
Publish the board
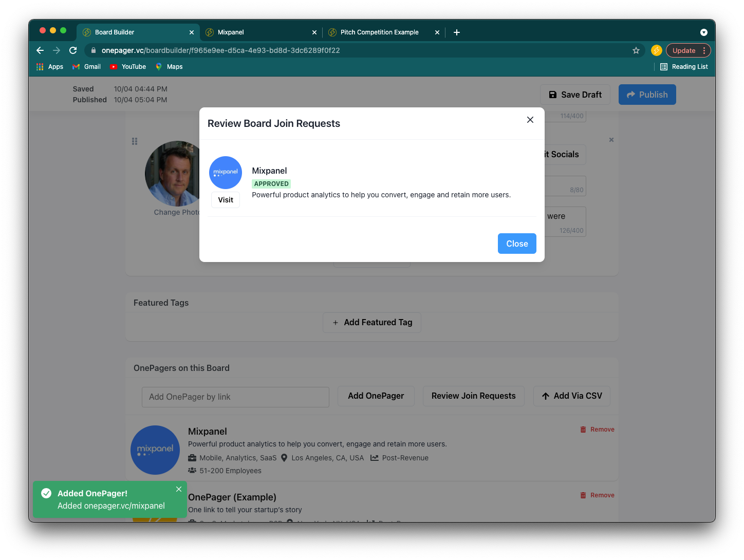click(x=647, y=95)
